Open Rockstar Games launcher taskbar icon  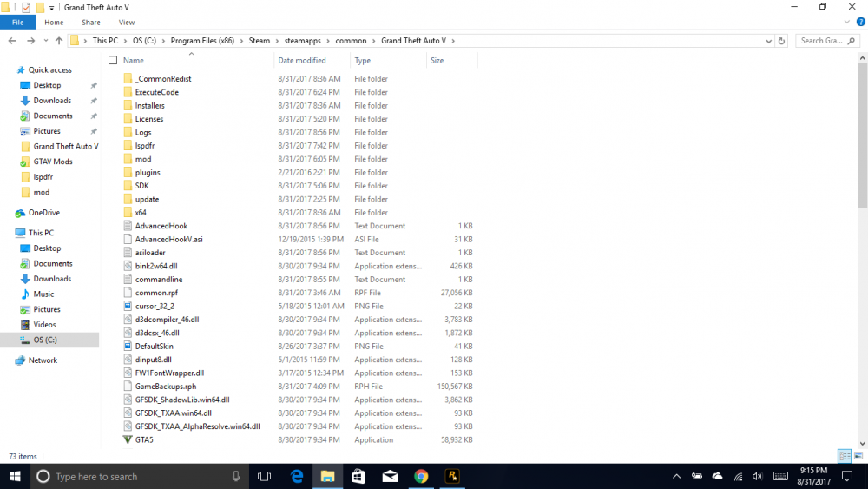click(452, 476)
